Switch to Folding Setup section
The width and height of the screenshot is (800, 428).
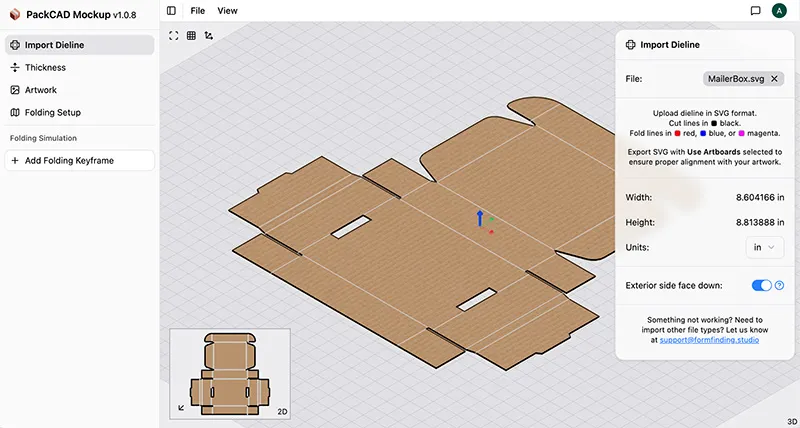click(x=53, y=113)
